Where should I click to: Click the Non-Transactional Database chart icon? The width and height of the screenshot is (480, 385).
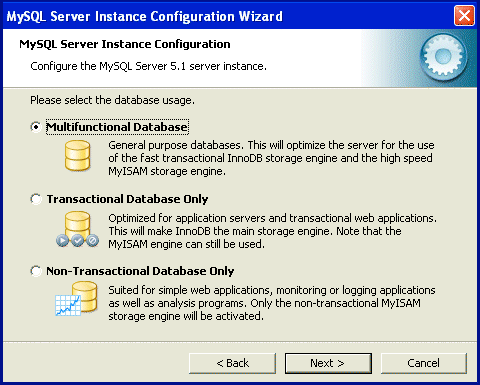click(77, 298)
